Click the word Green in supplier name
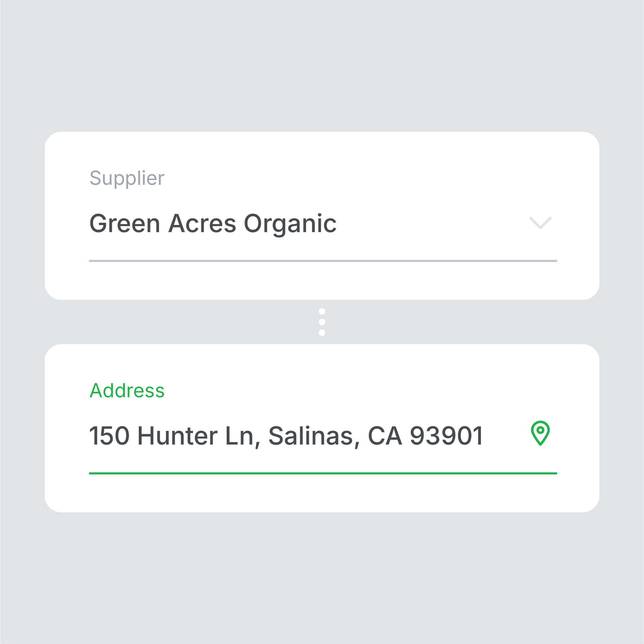 (x=125, y=223)
